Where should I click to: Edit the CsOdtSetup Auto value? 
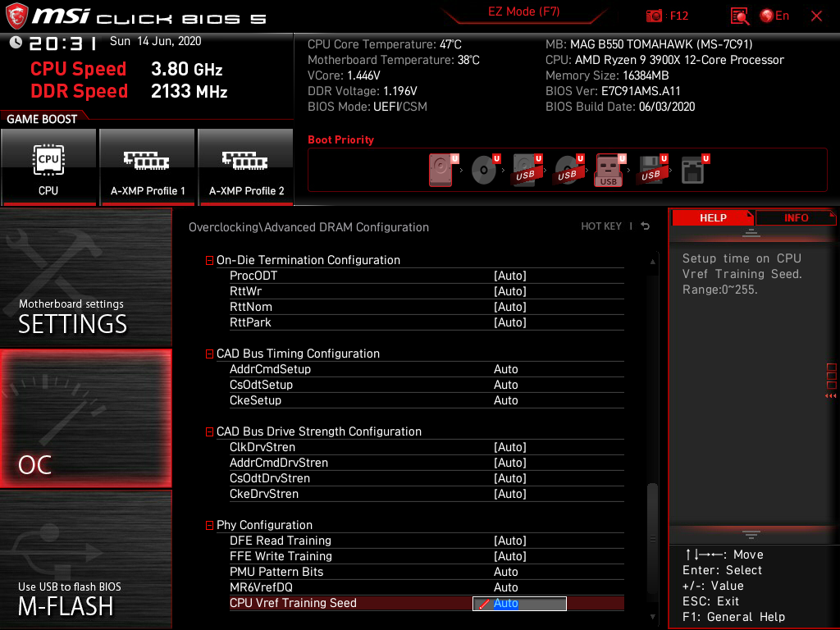pyautogui.click(x=505, y=385)
